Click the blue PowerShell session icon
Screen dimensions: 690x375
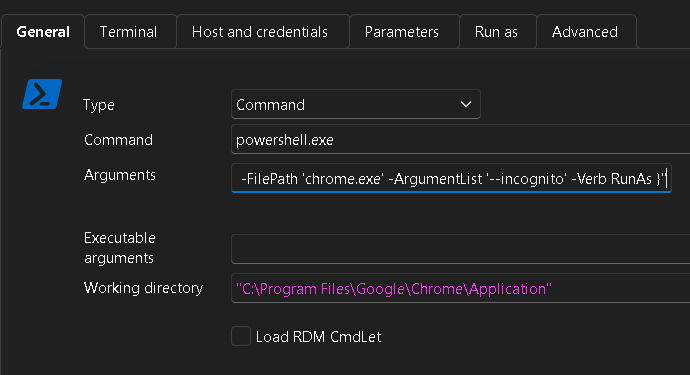pos(42,94)
